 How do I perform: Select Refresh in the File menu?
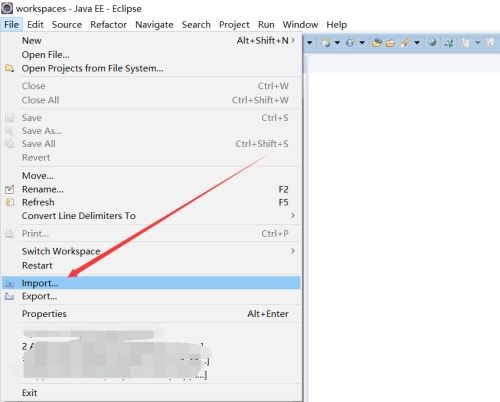(152, 202)
